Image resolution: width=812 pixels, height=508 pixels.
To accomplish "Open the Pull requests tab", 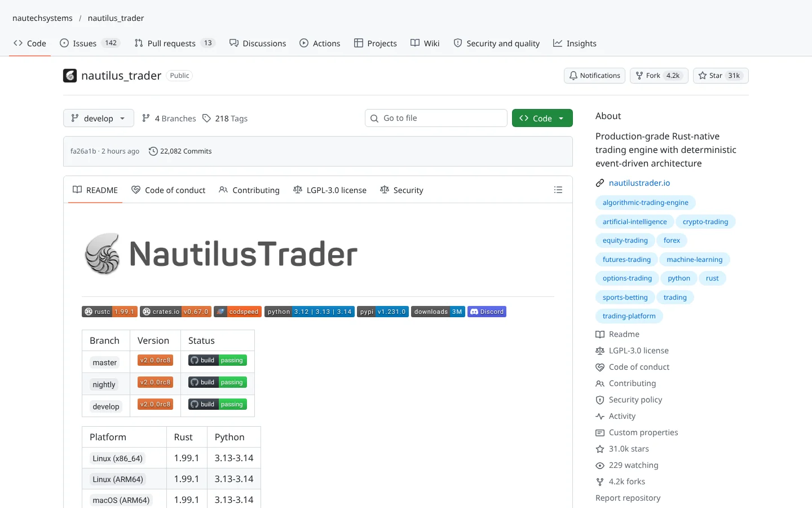I will point(175,43).
